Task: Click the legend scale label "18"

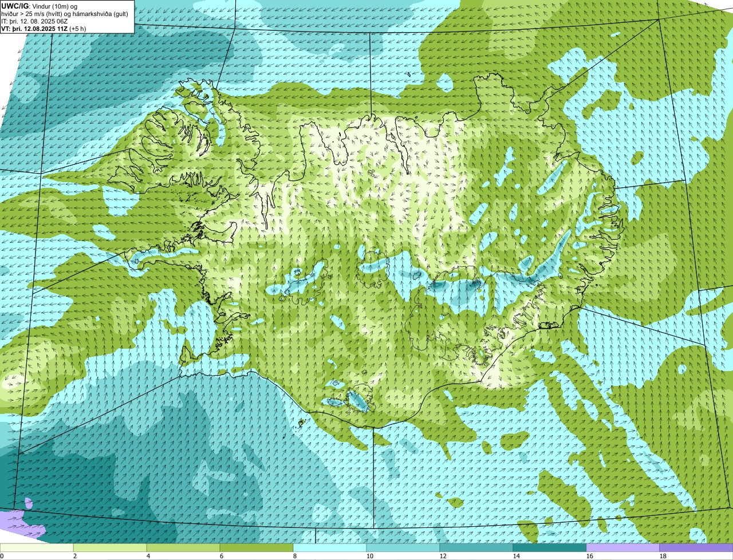Action: pos(663,556)
